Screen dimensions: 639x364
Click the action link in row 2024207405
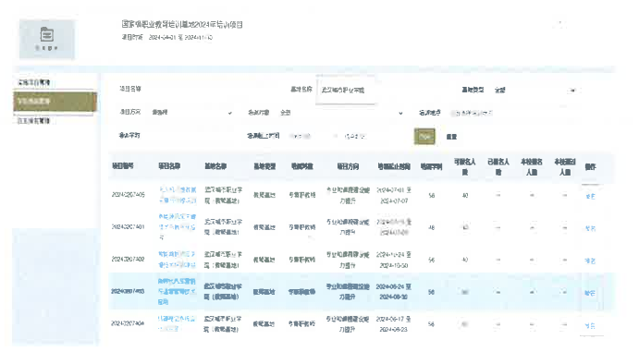point(590,196)
